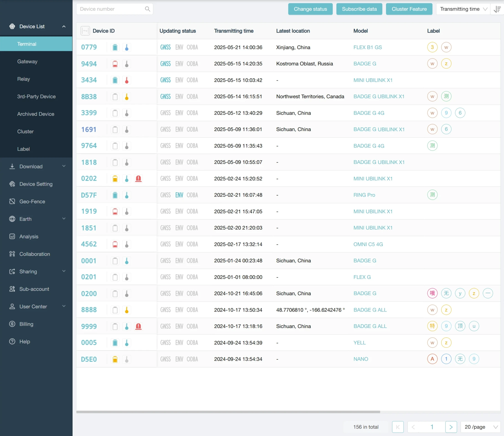Open the Transmitting time sort dropdown
The height and width of the screenshot is (436, 504).
point(463,9)
